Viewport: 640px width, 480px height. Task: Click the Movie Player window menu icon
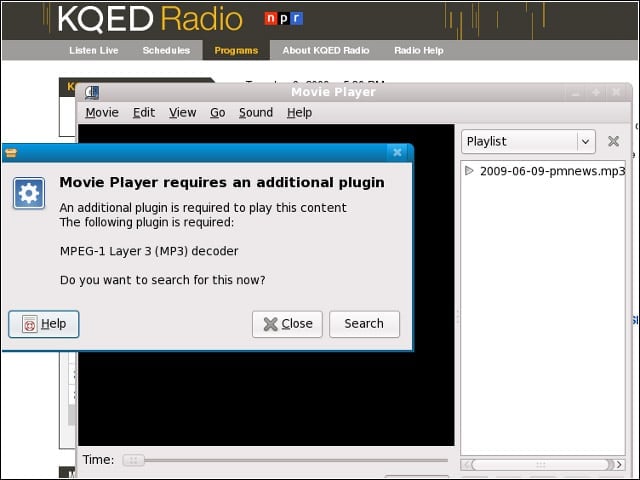tap(92, 92)
